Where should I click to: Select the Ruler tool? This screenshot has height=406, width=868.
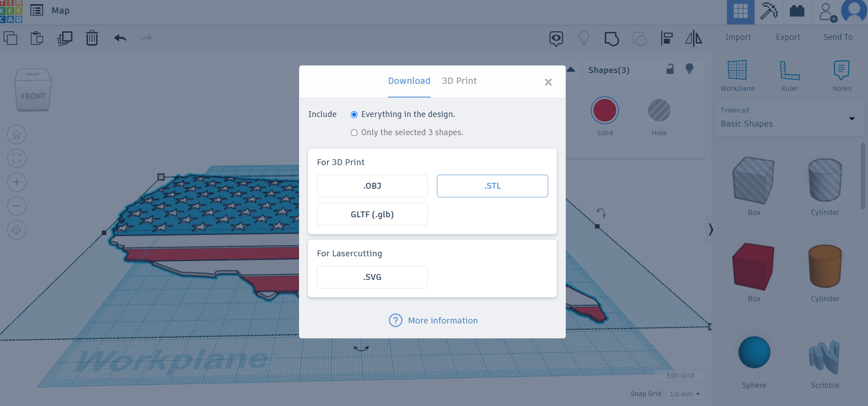pos(790,75)
